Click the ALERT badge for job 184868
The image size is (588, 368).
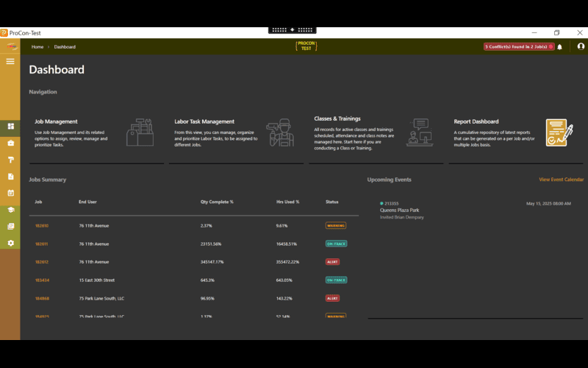[x=332, y=298]
